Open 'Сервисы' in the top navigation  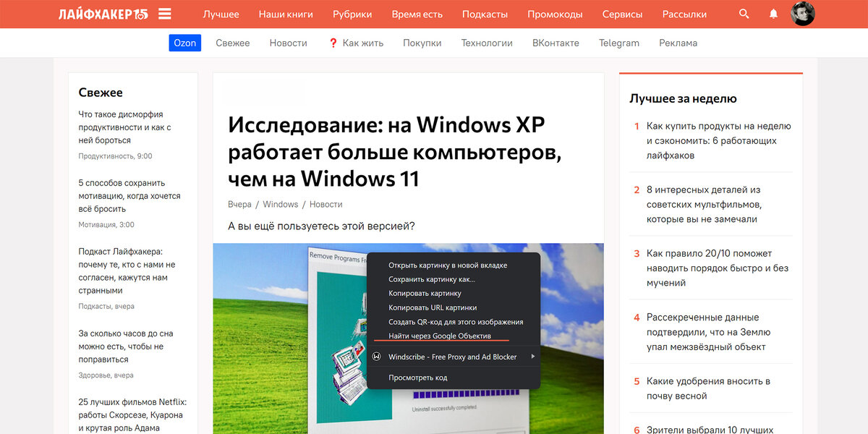622,14
